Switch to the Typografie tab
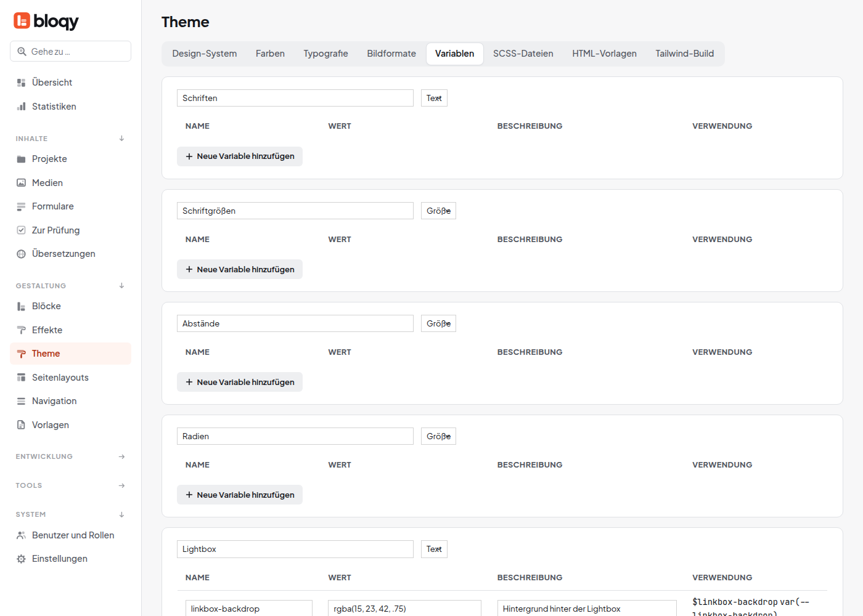 325,54
